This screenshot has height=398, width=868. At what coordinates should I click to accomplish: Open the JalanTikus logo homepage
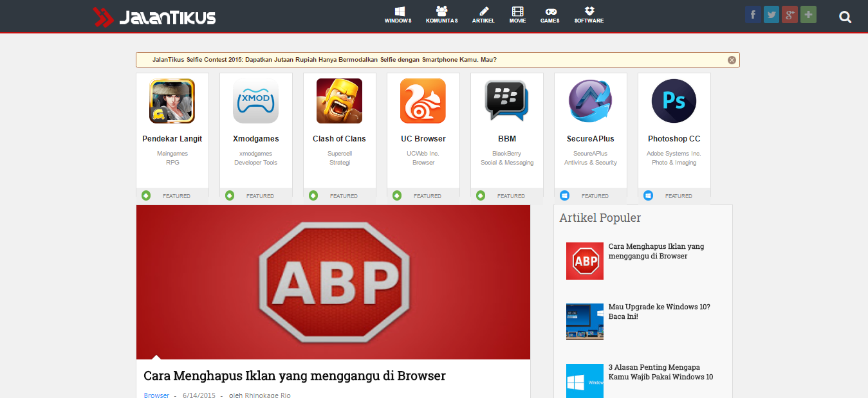(x=154, y=17)
